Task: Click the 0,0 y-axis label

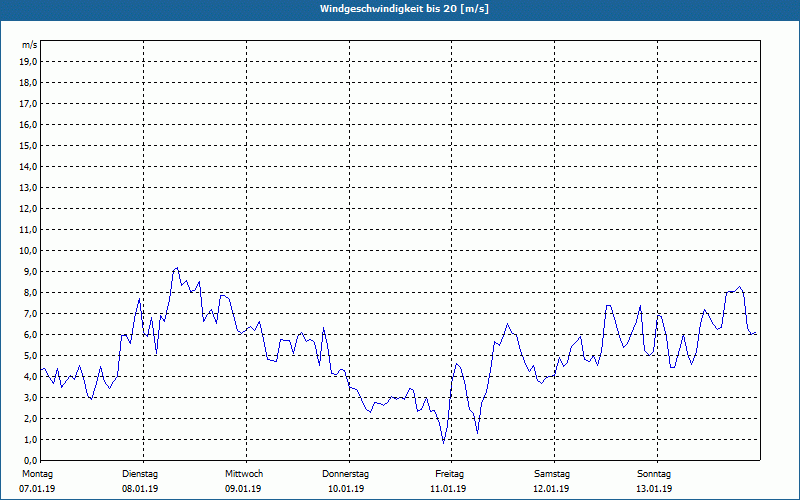Action: [30, 461]
